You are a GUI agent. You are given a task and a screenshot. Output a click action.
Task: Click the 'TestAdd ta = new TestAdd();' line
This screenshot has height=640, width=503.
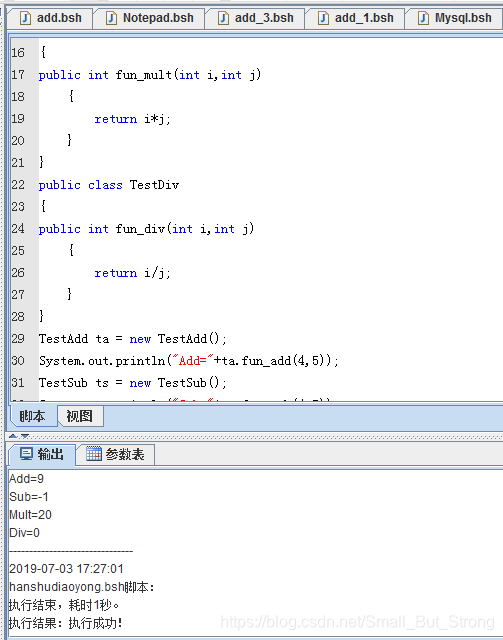(x=133, y=339)
